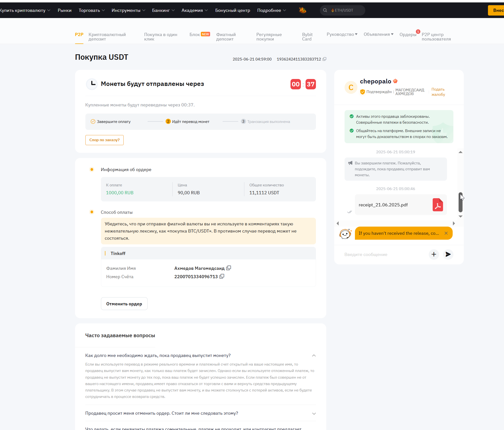Expand the Академия menu

pos(194,10)
